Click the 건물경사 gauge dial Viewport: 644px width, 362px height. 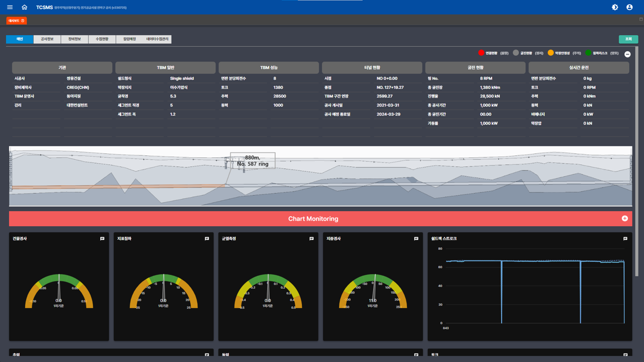click(59, 292)
